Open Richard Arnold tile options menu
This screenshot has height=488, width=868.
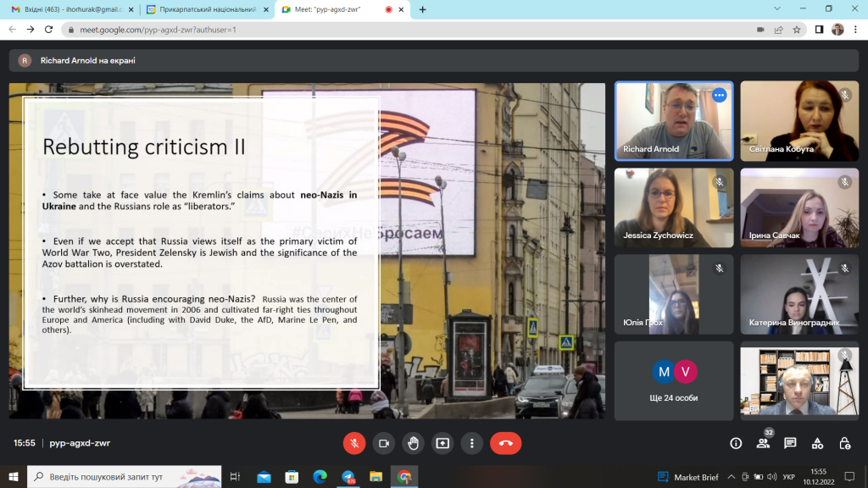719,96
